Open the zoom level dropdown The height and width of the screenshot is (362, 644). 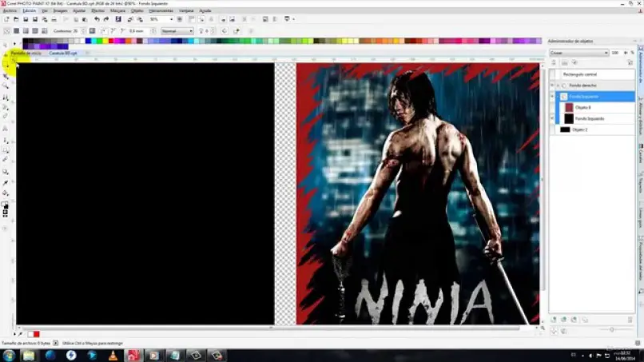point(171,19)
